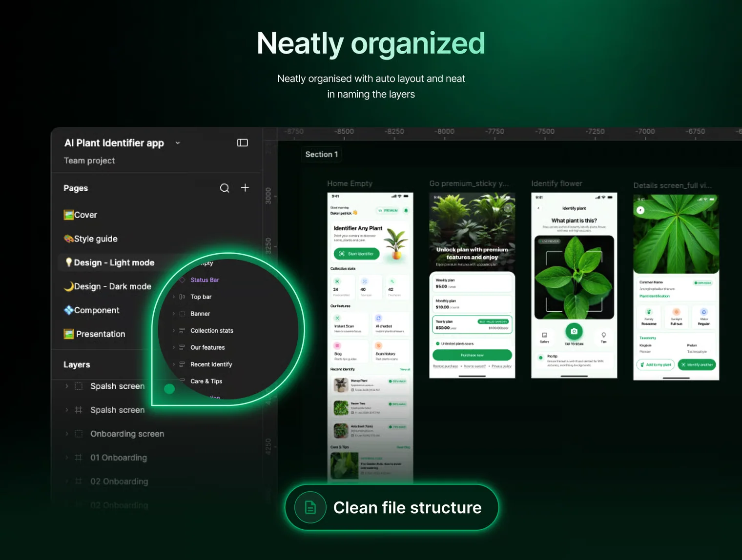Screen dimensions: 742x560
Task: Click the Restore purchase link
Action: (x=445, y=366)
